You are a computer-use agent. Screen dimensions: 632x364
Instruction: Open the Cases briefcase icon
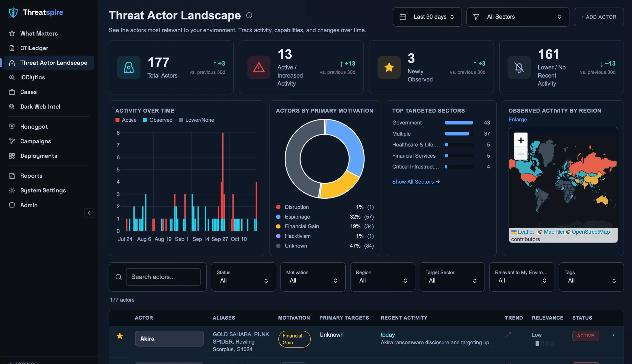click(12, 92)
